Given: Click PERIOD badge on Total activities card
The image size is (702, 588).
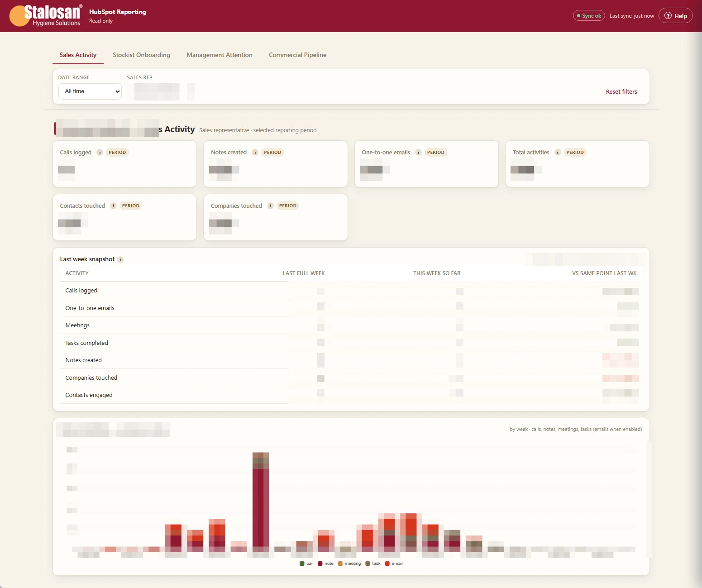Looking at the screenshot, I should (575, 153).
